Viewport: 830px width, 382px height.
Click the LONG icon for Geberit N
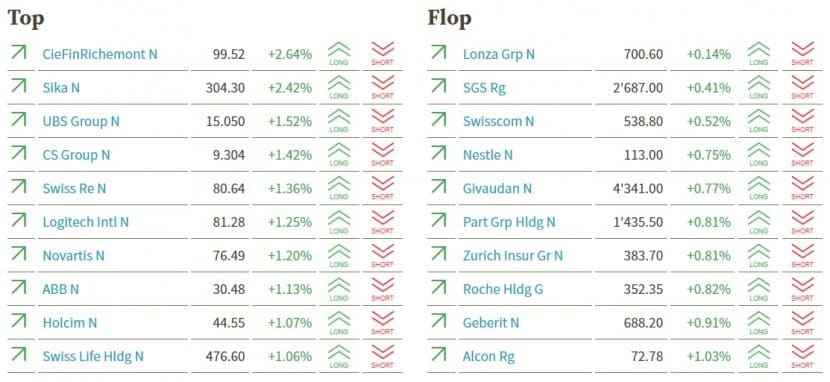(x=759, y=323)
